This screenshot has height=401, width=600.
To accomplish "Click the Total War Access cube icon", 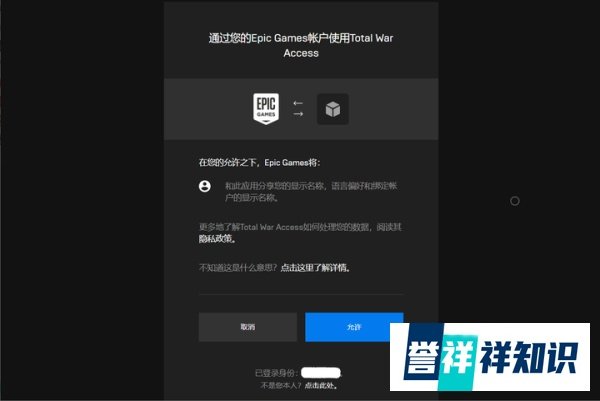I will pyautogui.click(x=333, y=109).
